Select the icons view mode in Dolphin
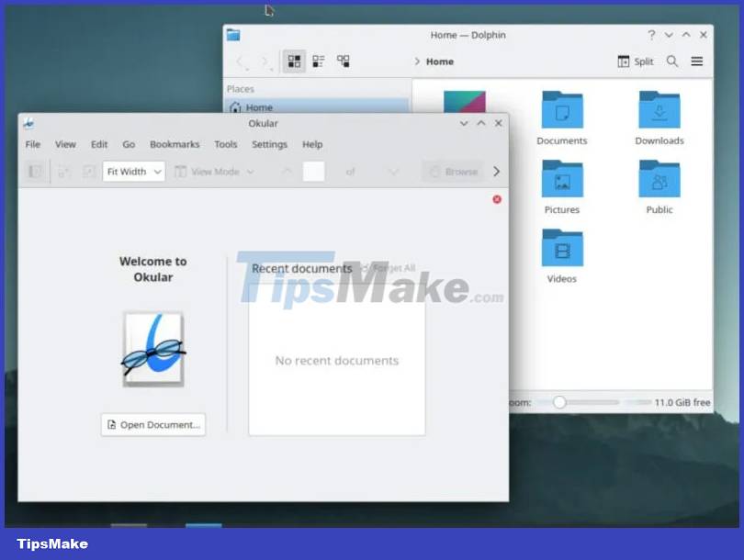Screen dimensions: 744x560 [293, 61]
